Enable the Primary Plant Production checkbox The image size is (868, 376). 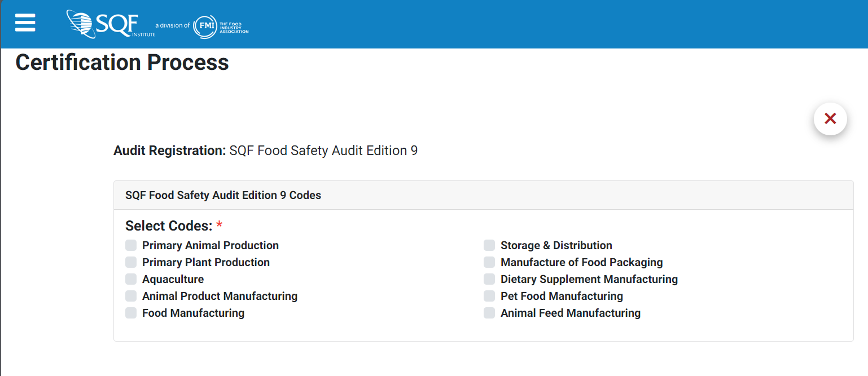tap(131, 262)
